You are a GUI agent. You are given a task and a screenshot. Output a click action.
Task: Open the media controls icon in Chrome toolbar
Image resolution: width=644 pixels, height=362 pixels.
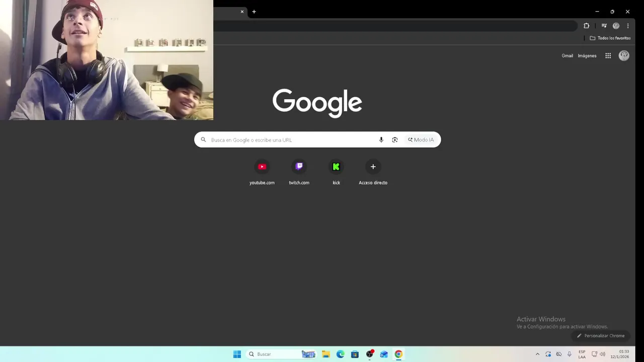pos(604,26)
